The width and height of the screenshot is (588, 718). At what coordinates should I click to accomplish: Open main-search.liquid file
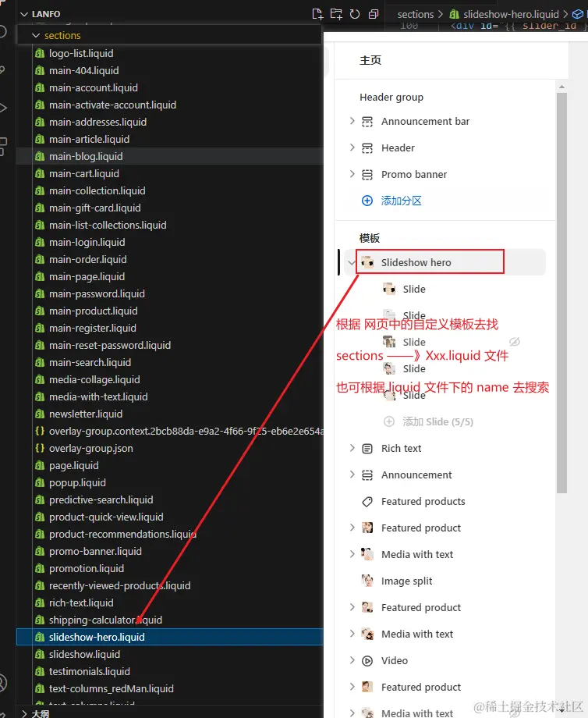[x=90, y=362]
